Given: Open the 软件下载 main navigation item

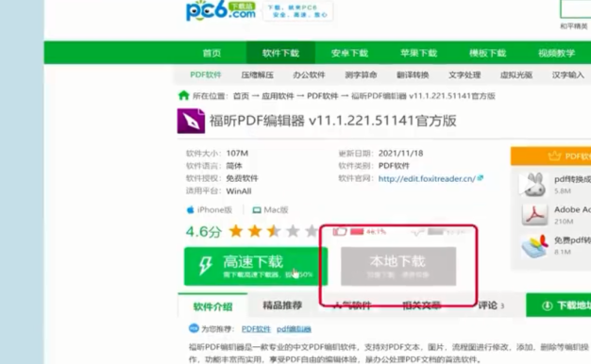Looking at the screenshot, I should pos(280,53).
